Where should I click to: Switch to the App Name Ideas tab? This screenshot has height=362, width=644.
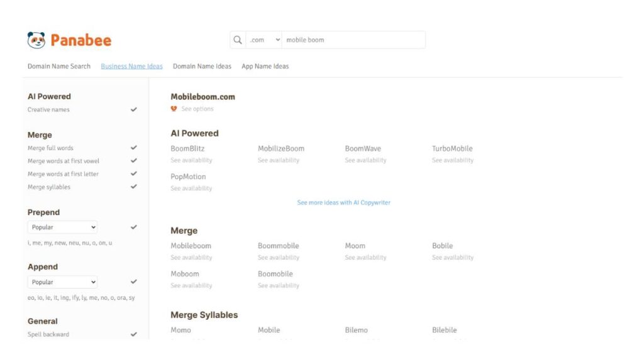(x=265, y=66)
